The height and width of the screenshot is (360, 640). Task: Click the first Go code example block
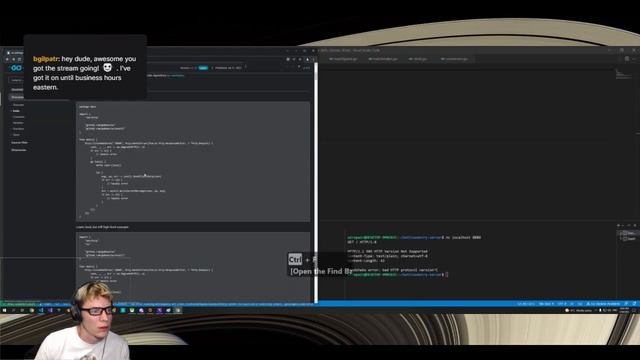coord(193,162)
